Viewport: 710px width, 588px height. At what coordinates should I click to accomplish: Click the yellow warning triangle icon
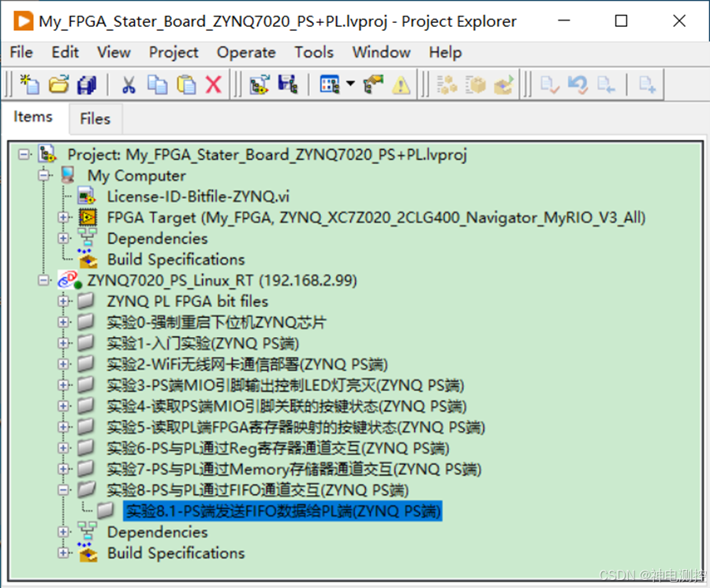(x=402, y=84)
